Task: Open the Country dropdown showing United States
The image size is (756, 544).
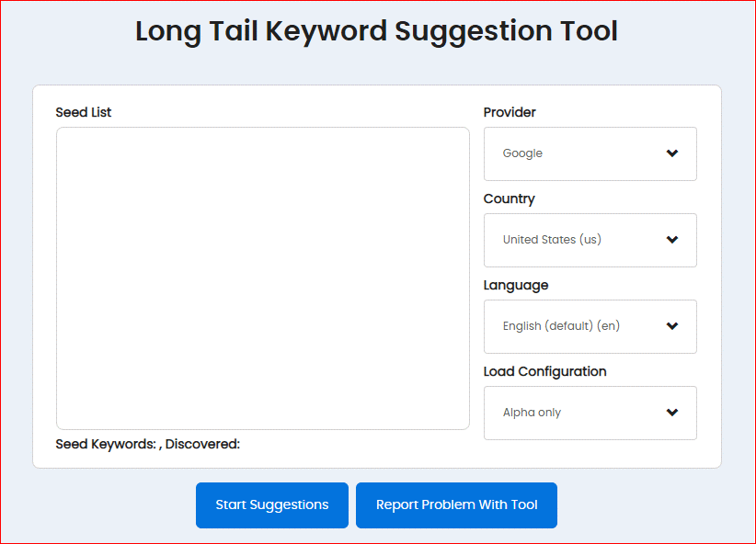Action: 590,240
